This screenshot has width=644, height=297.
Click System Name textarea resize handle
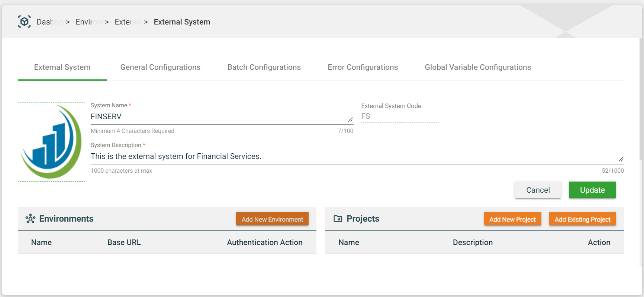click(350, 120)
